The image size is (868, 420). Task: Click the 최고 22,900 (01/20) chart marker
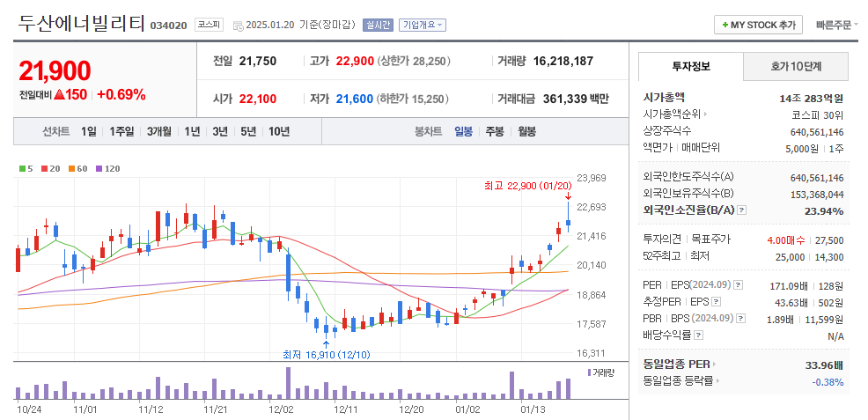point(527,186)
